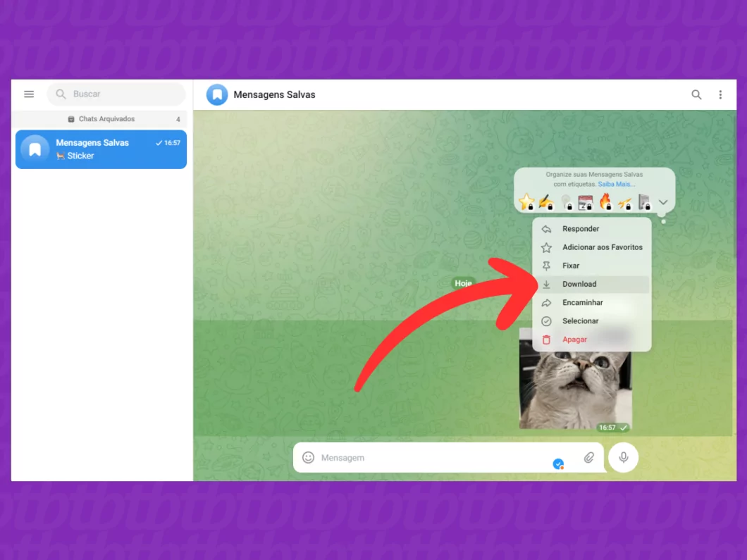Tag message with the writing hand emoji
This screenshot has height=560, width=747.
(546, 202)
